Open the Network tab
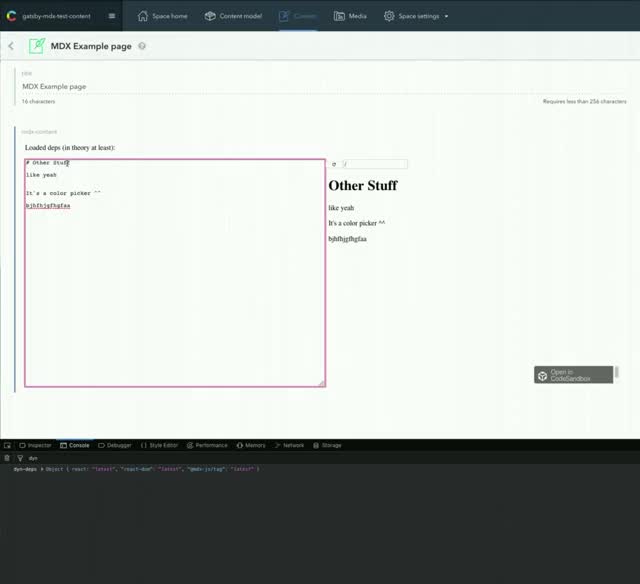Viewport: 640px width, 584px height. 289,445
